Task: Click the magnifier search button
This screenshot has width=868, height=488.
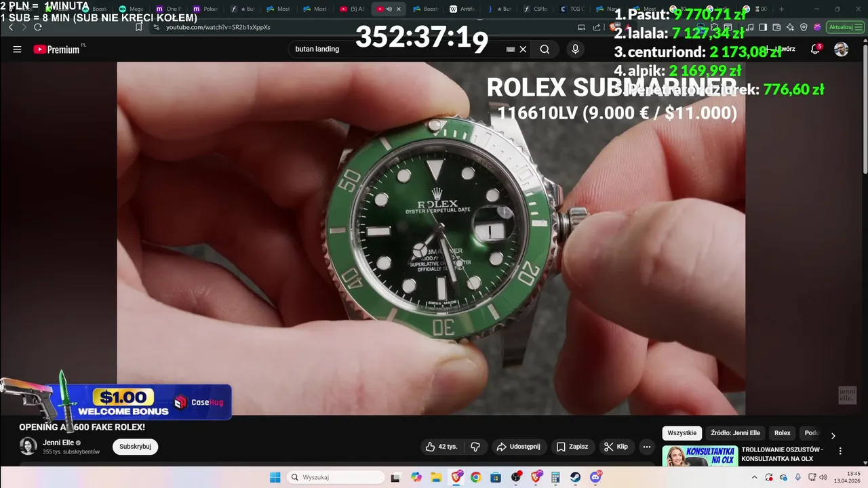Action: 545,49
